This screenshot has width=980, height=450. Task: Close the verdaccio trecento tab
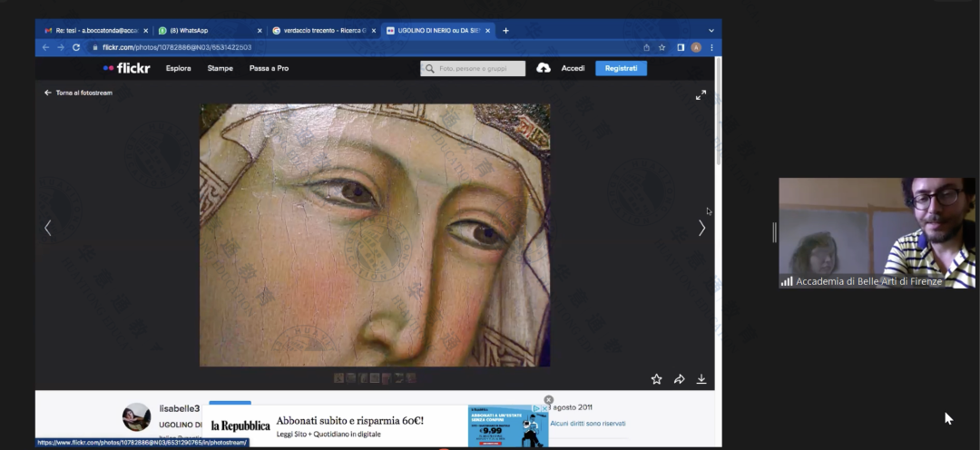coord(374,31)
